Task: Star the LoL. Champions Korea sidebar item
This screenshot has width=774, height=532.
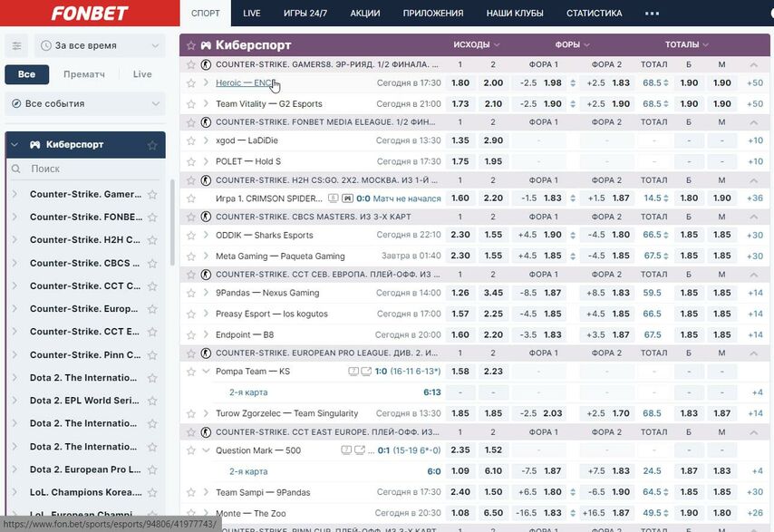Action: pos(152,492)
